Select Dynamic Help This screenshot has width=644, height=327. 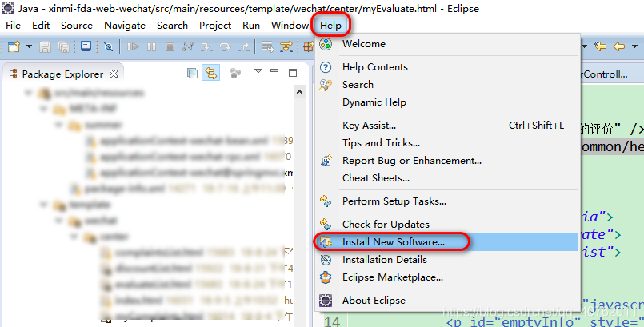coord(447,102)
